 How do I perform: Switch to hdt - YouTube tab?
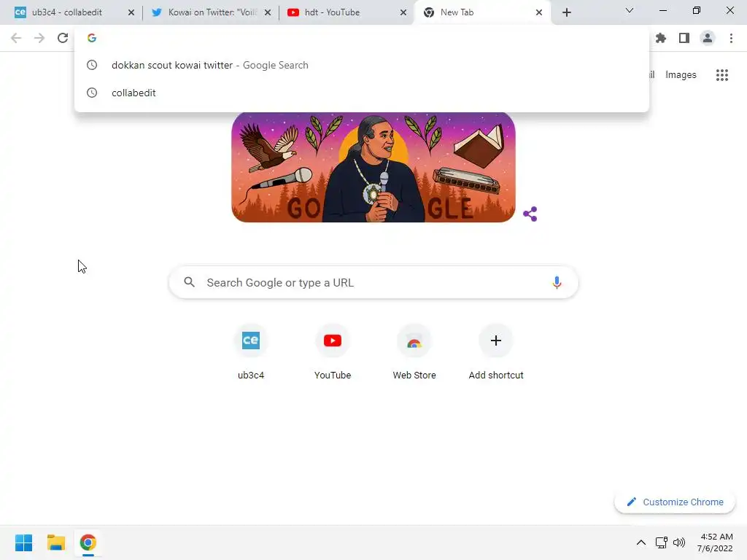[x=347, y=12]
